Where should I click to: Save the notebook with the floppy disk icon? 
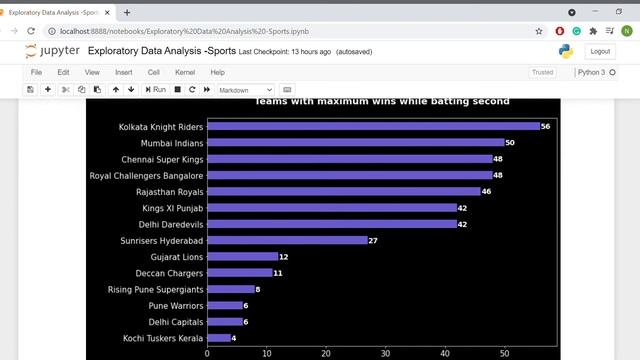point(30,89)
